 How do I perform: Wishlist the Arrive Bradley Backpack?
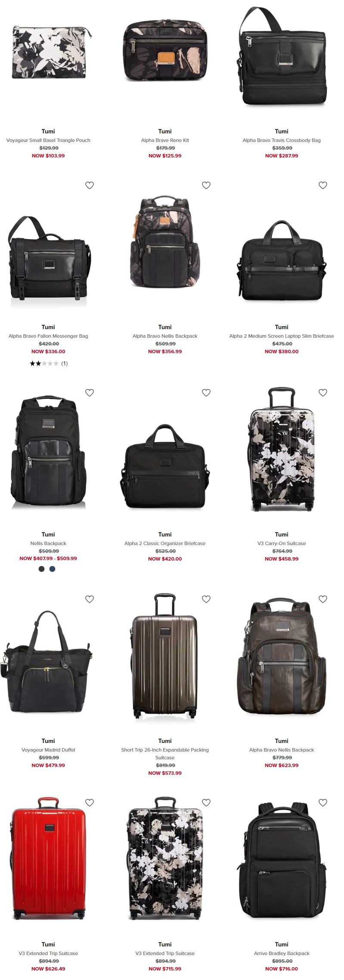323,803
